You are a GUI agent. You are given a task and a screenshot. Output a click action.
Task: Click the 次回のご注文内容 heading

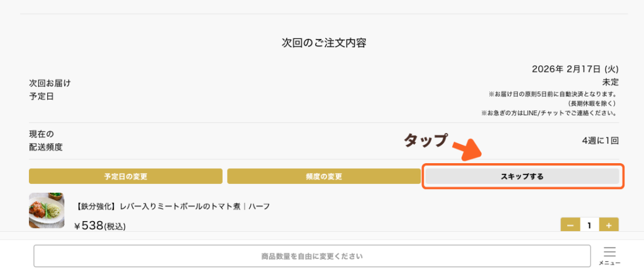324,43
